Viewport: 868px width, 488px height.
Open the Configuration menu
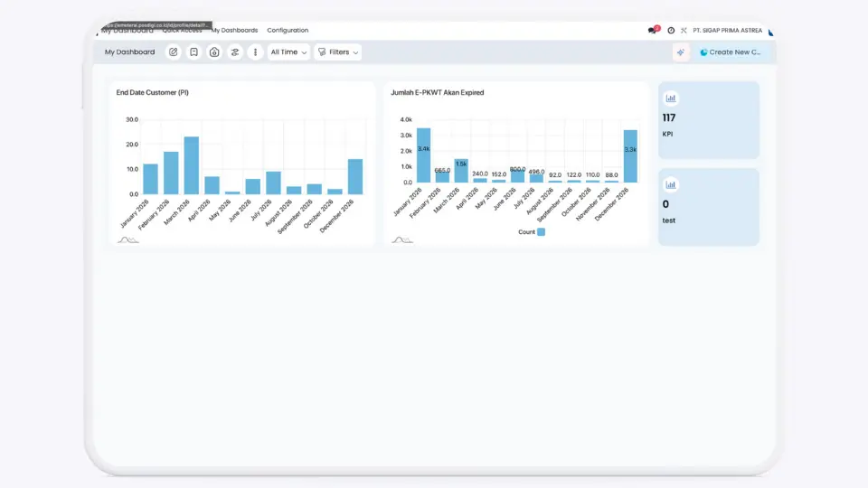(x=288, y=30)
